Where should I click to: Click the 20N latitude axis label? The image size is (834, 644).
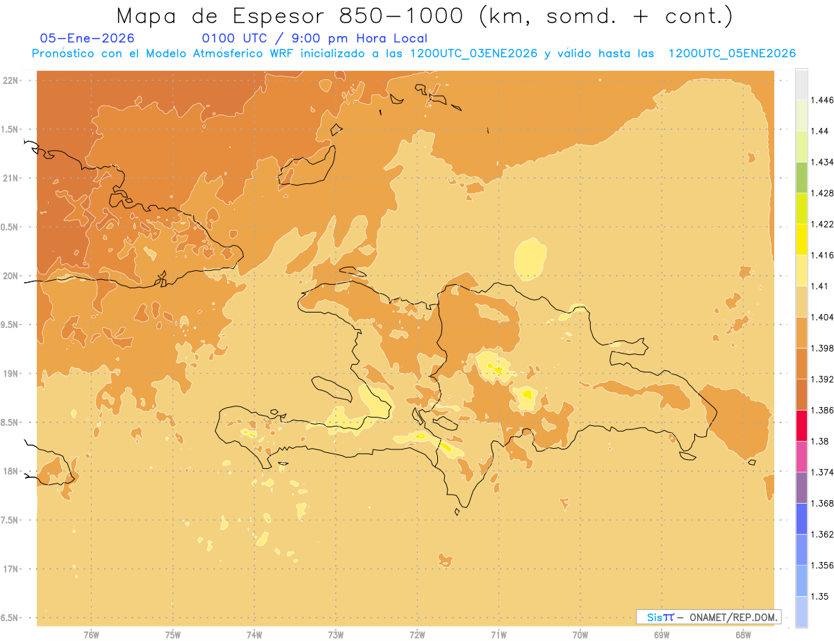pyautogui.click(x=11, y=276)
